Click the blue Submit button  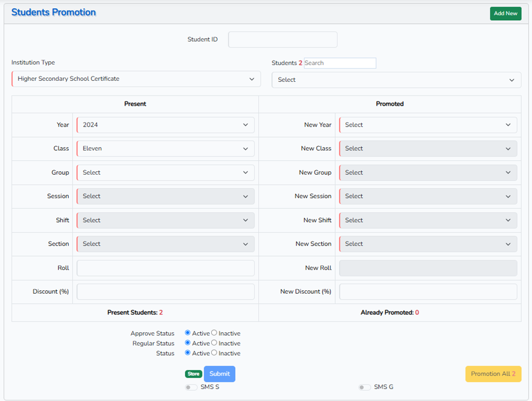tap(219, 374)
